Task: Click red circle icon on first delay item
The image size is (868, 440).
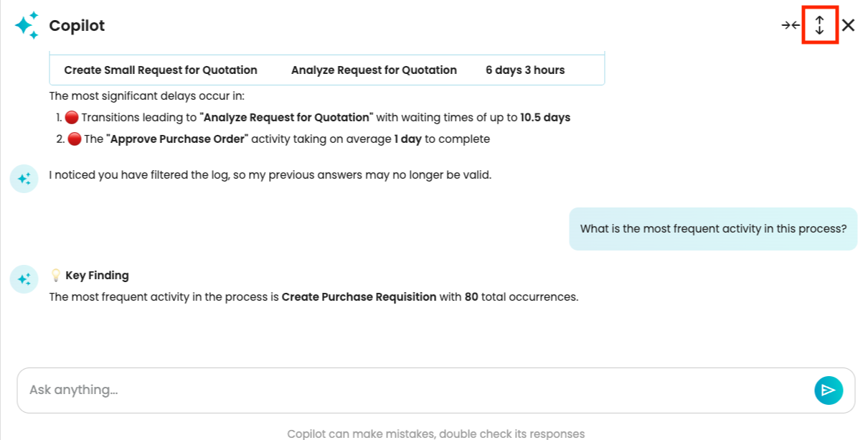Action: 72,118
